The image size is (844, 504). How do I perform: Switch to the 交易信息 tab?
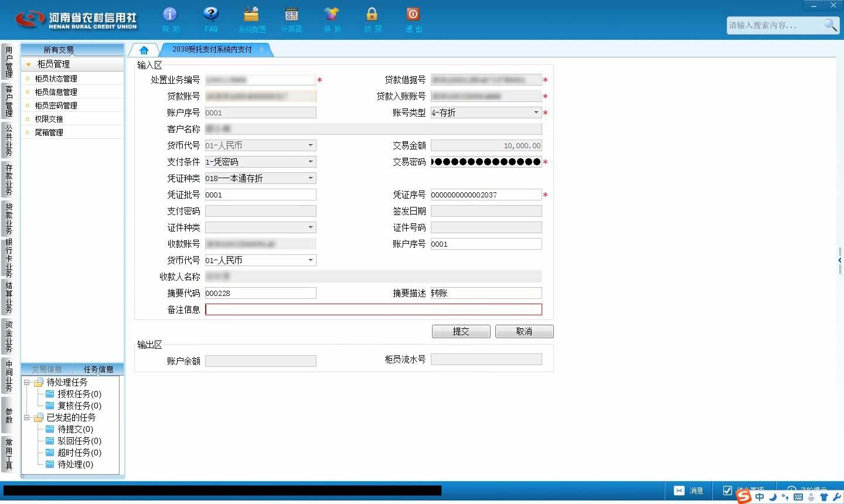[47, 369]
